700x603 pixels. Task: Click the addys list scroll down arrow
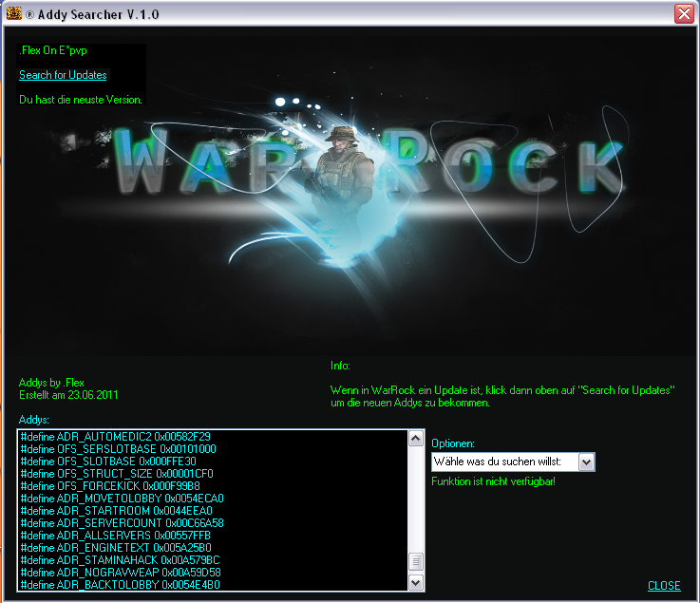point(416,582)
